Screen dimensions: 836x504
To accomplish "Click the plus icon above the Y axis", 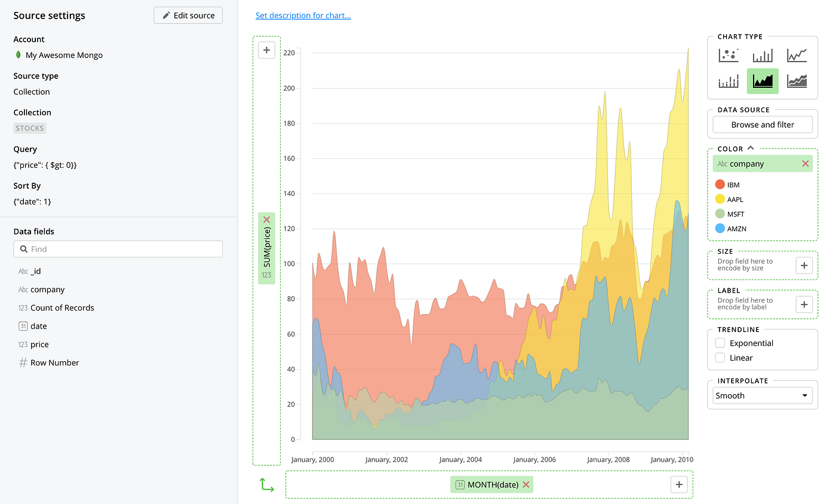I will point(266,50).
